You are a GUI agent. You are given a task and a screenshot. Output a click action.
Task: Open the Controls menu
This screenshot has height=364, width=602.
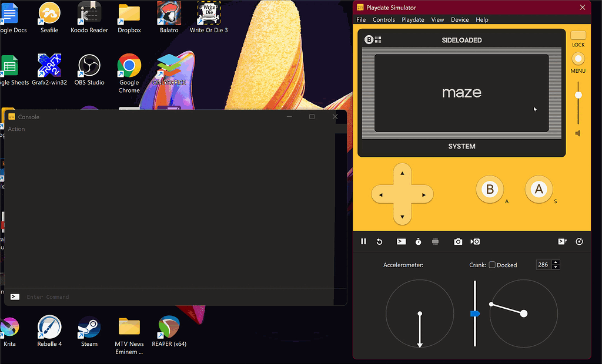[x=383, y=19]
